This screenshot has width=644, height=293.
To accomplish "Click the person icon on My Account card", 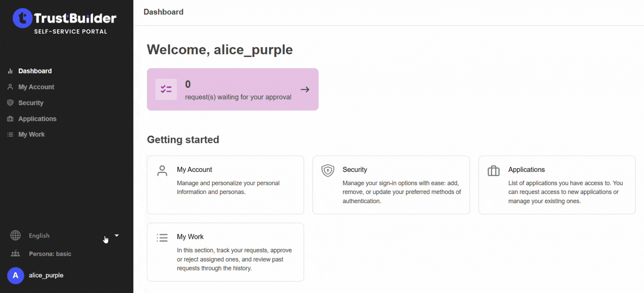I will click(x=162, y=171).
